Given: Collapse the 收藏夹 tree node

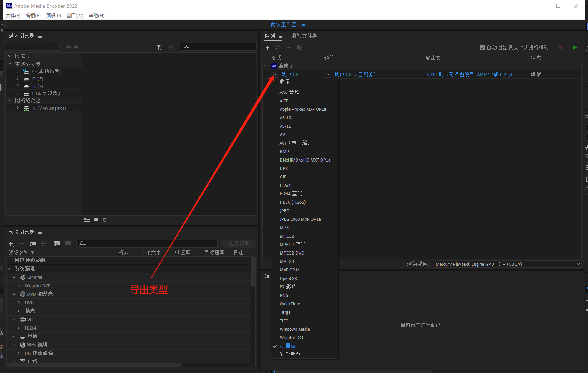Looking at the screenshot, I should point(10,56).
